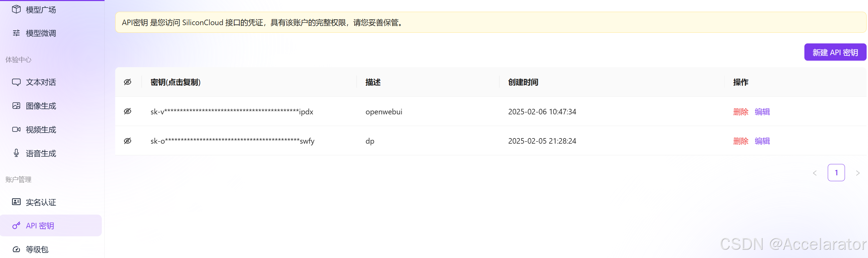Image resolution: width=868 pixels, height=258 pixels.
Task: Edit the openwebui API key
Action: coord(762,112)
